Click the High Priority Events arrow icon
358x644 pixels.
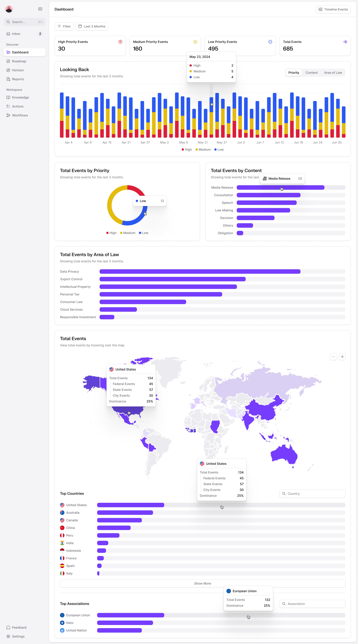click(x=120, y=42)
